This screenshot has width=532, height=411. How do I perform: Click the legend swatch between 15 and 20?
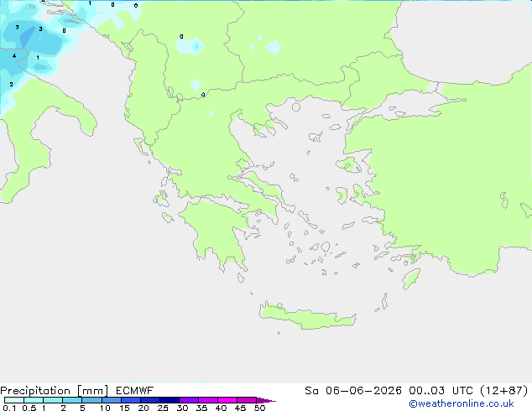[x=131, y=400]
